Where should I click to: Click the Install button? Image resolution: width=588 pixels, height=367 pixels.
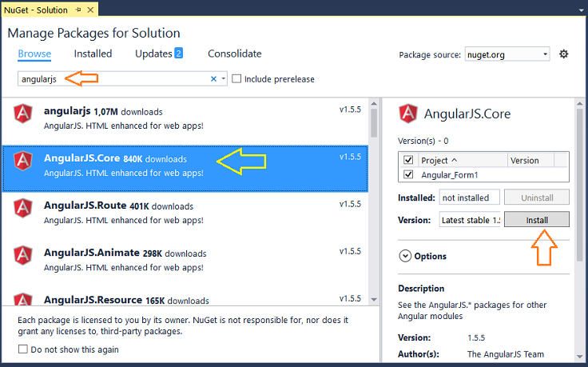coord(537,220)
